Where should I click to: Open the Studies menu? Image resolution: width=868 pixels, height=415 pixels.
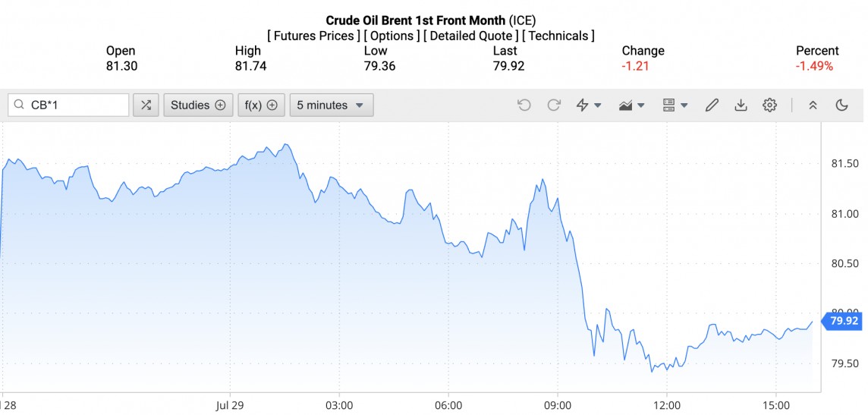198,105
